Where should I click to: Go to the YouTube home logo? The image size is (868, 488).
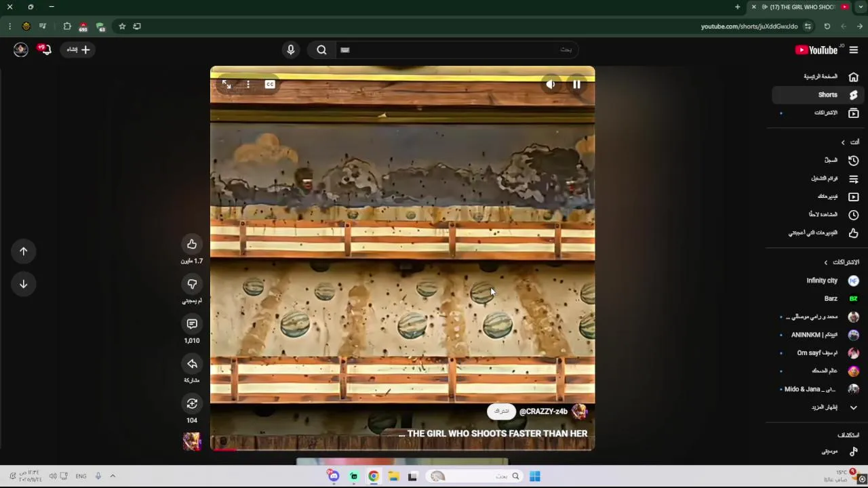coord(816,49)
